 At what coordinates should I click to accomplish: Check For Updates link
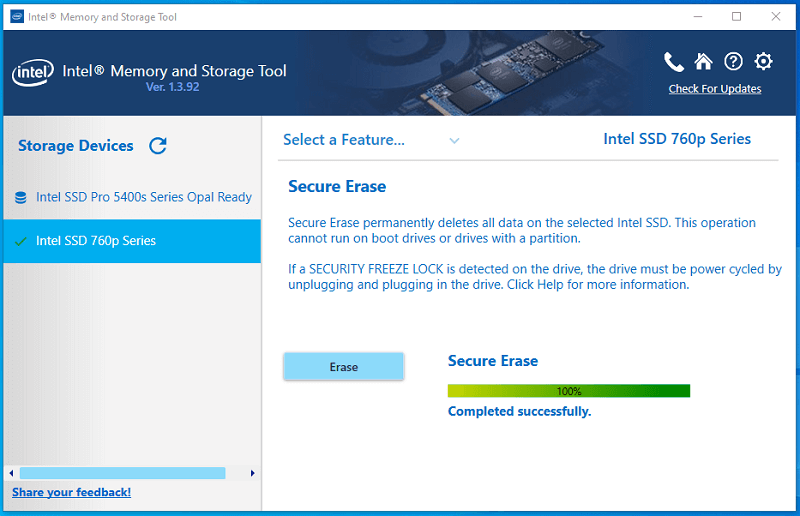pos(715,89)
